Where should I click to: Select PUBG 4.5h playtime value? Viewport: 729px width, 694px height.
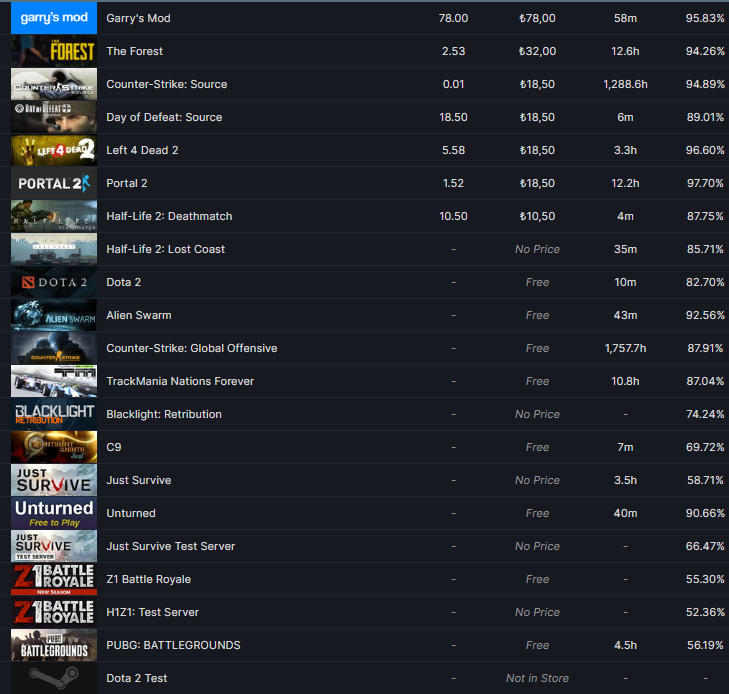(625, 645)
